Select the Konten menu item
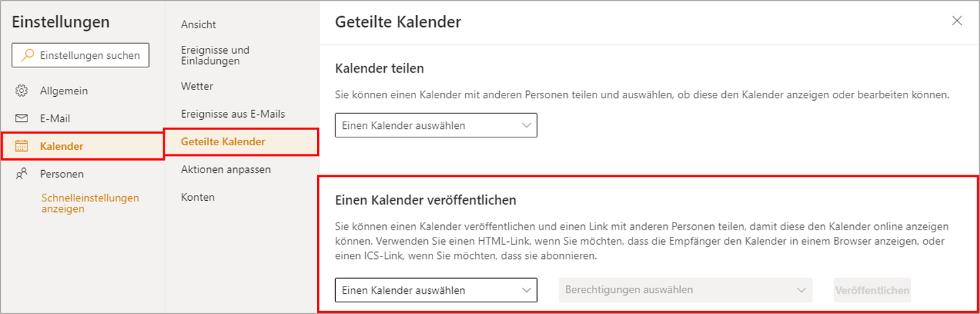 click(x=198, y=197)
